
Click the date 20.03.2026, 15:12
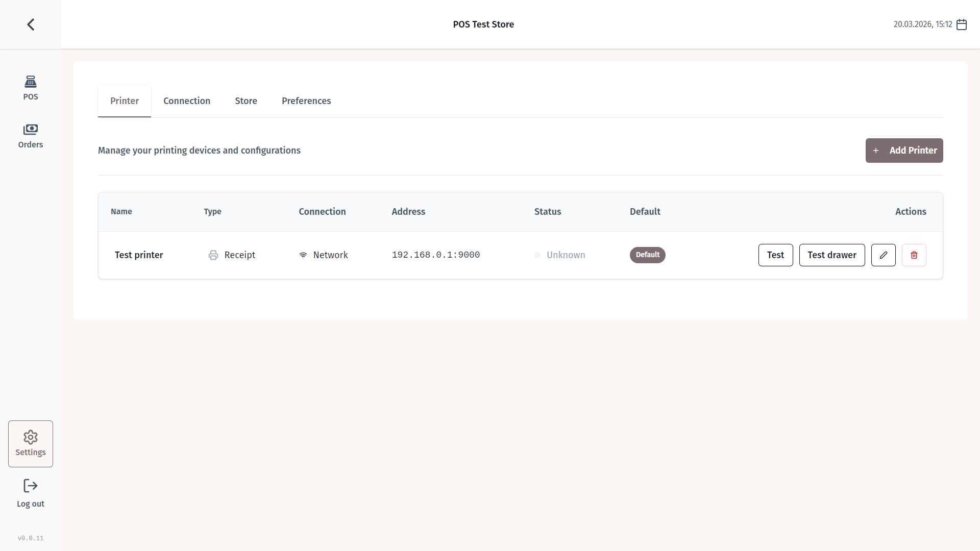[x=923, y=24]
